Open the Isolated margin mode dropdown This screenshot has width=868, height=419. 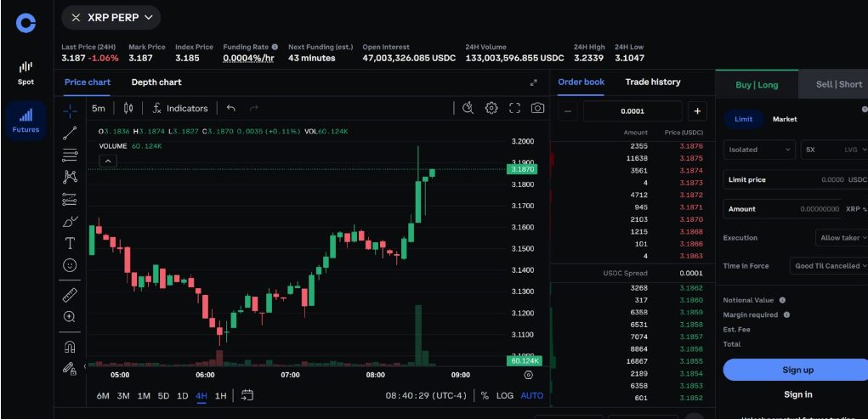(759, 150)
